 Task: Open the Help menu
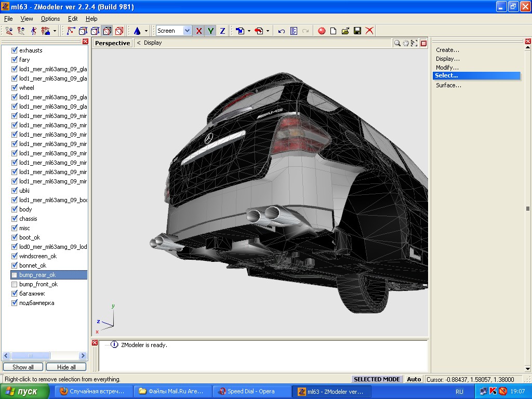click(x=91, y=19)
